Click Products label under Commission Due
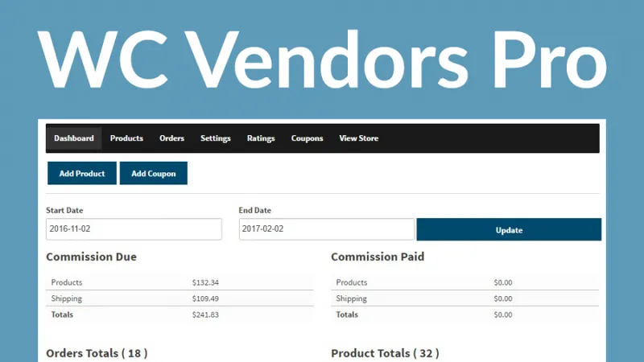Viewport: 644px width, 362px height. click(67, 282)
